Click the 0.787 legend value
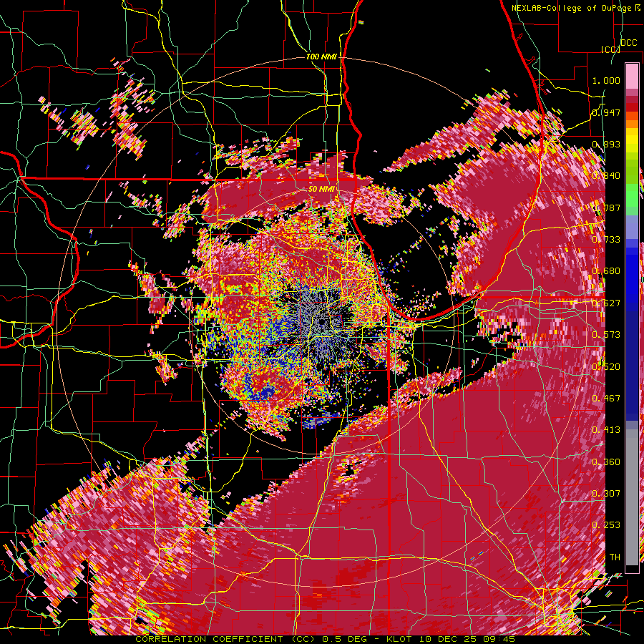Screen dimensions: 644x644 click(x=606, y=208)
